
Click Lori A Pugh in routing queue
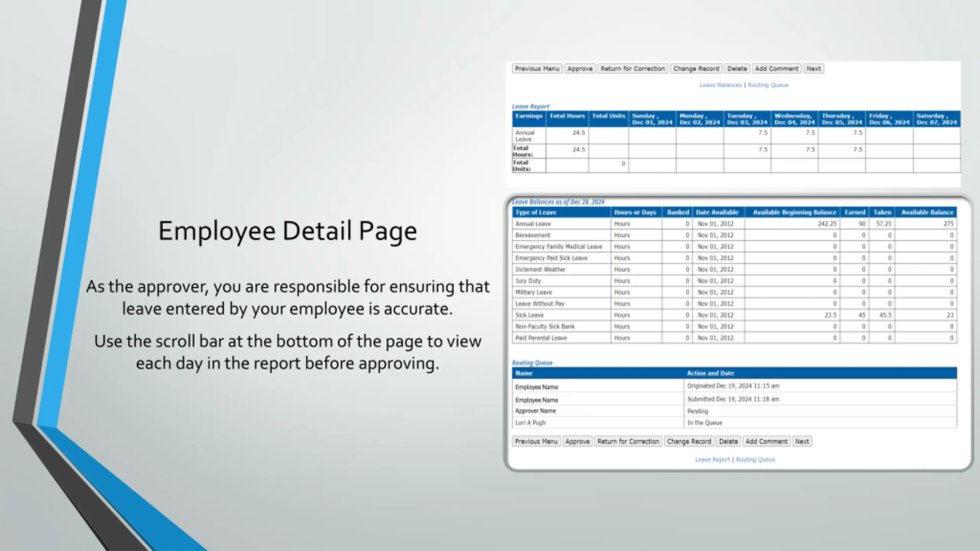pos(530,423)
